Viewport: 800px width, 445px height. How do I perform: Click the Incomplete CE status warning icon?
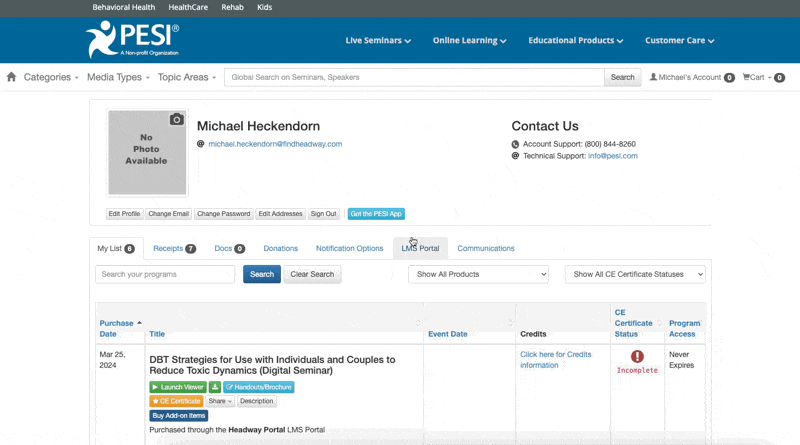637,356
